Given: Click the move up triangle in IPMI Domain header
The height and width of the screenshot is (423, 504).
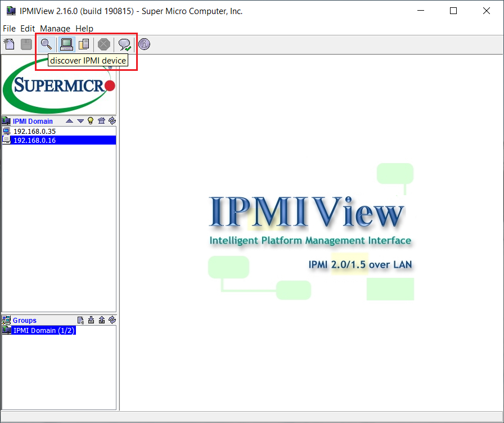Looking at the screenshot, I should [x=69, y=121].
